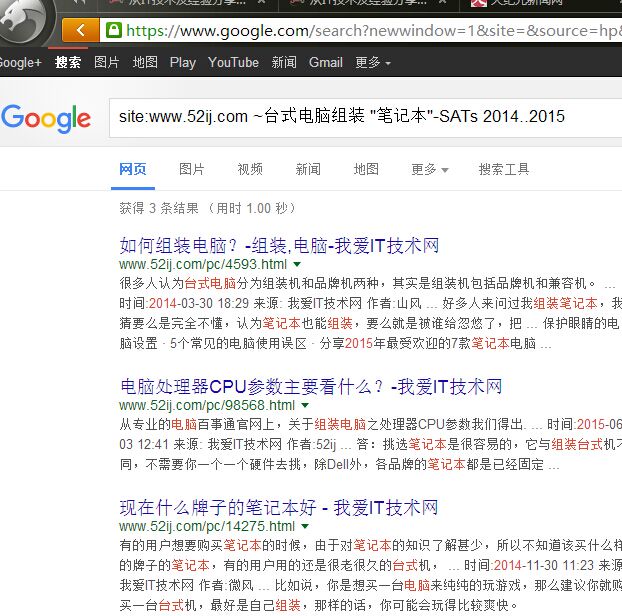The height and width of the screenshot is (616, 622).
Task: Open Google+ in the black top bar
Action: pos(20,63)
